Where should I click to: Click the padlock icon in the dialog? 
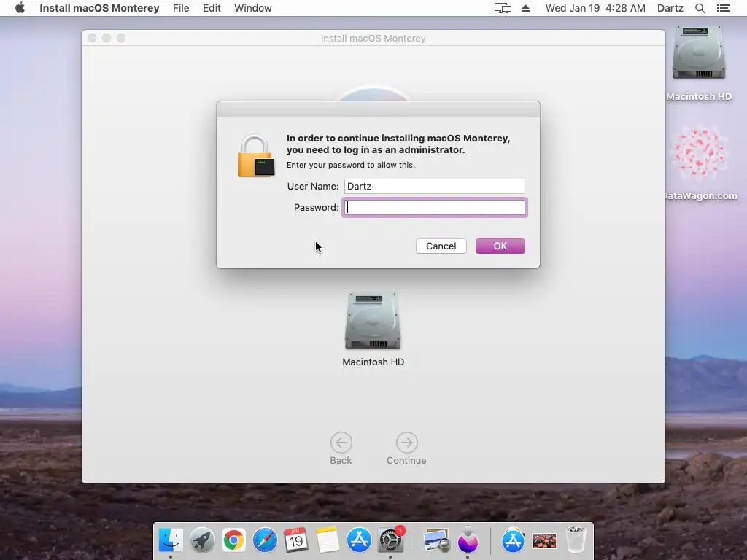(256, 156)
